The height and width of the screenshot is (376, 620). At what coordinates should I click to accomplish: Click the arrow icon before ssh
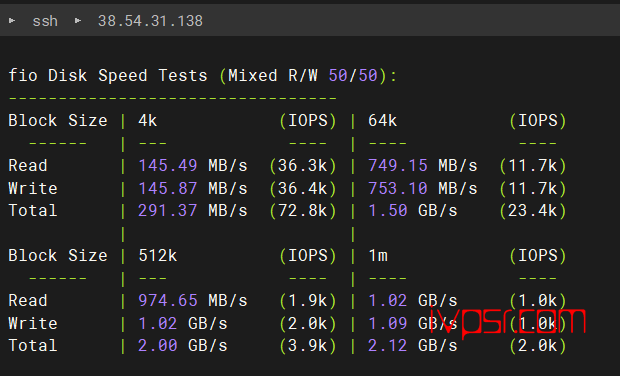point(12,20)
